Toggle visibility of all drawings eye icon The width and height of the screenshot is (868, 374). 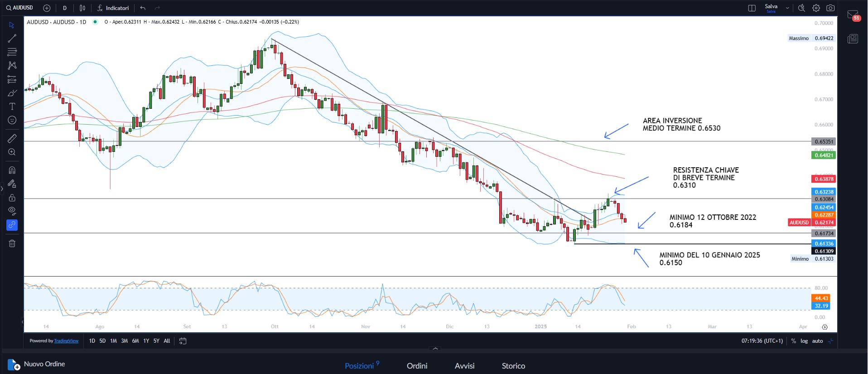click(12, 211)
